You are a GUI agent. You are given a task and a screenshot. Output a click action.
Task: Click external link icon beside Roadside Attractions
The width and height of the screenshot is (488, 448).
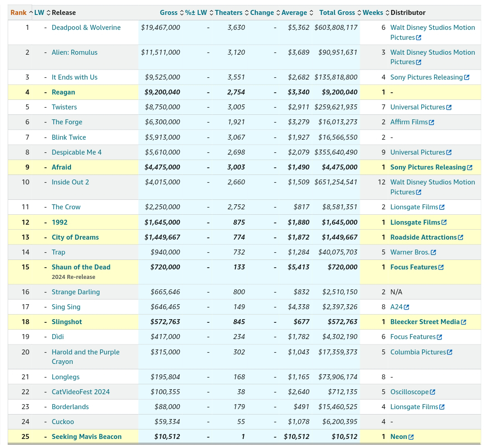click(x=460, y=237)
